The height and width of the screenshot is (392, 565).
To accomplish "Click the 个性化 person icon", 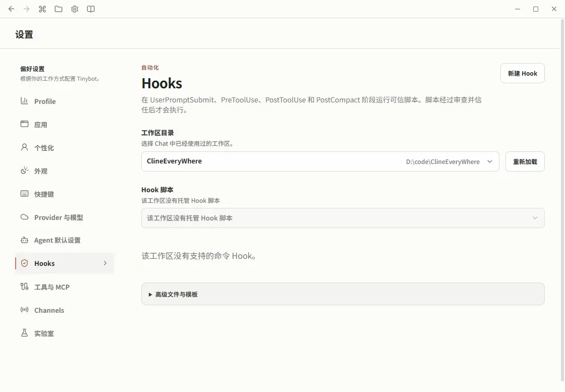I will point(24,147).
